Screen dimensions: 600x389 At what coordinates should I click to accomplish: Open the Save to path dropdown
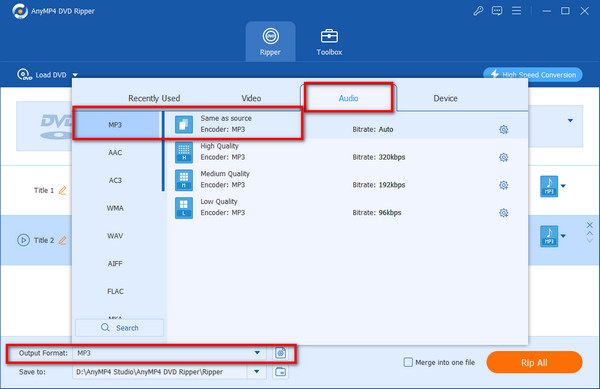pos(257,371)
